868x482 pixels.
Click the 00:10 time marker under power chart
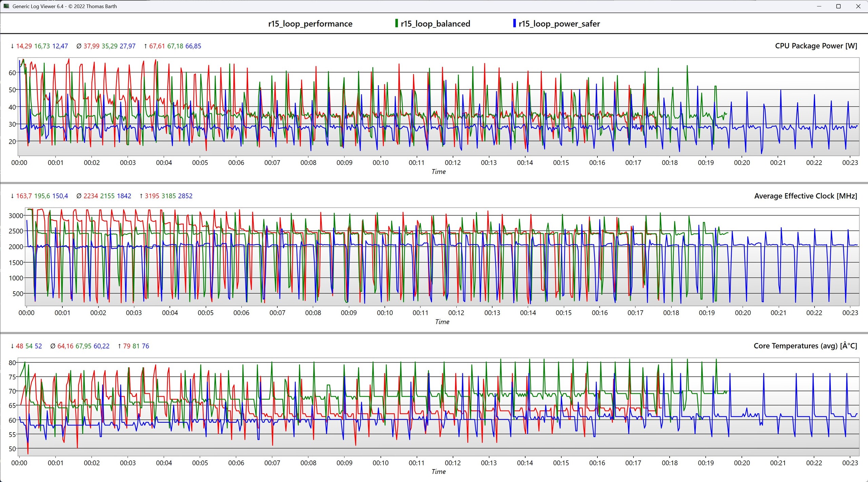pyautogui.click(x=380, y=163)
